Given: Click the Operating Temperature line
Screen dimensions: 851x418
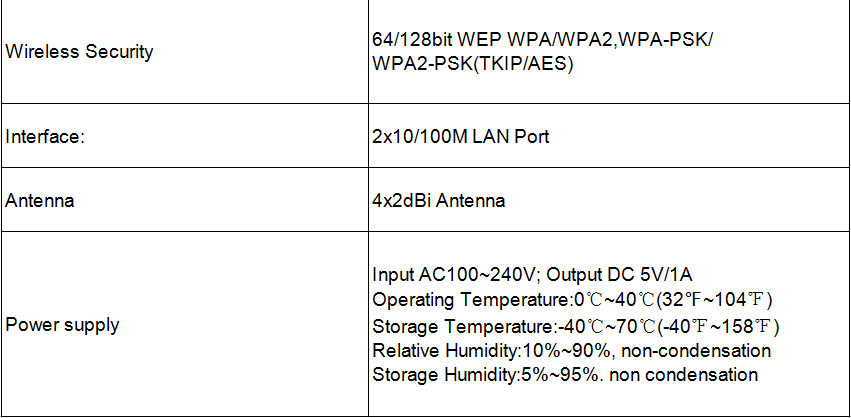Looking at the screenshot, I should pos(572,300).
